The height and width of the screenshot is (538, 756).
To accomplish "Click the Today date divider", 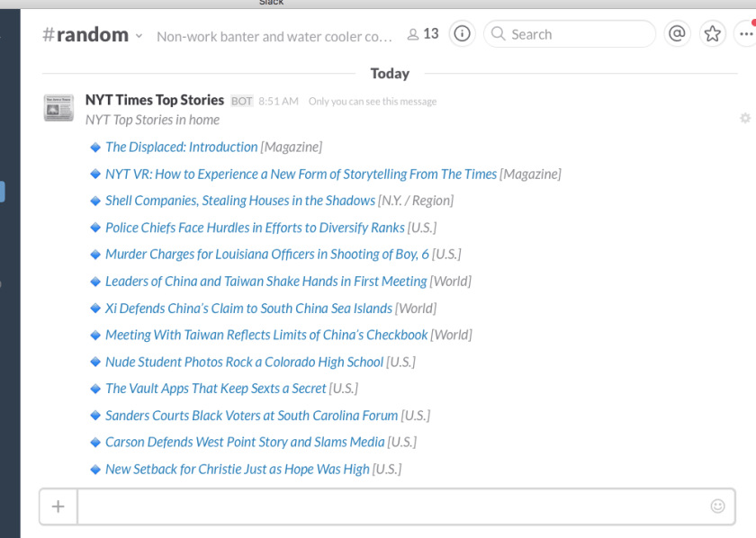I will [x=390, y=73].
